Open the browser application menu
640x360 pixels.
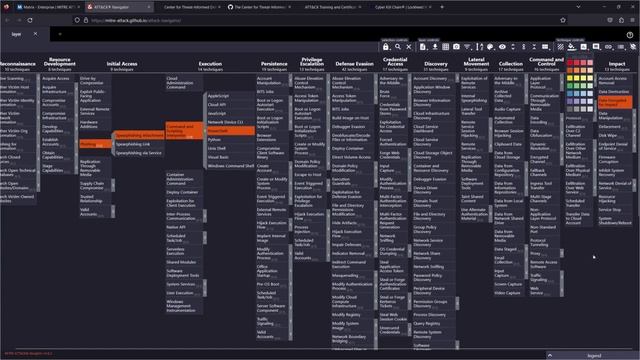click(x=632, y=20)
